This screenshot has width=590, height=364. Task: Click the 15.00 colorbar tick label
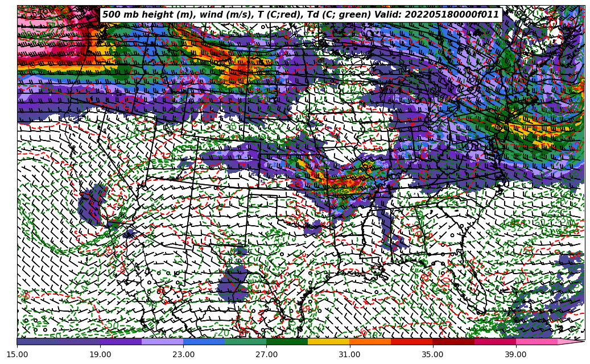click(x=18, y=354)
